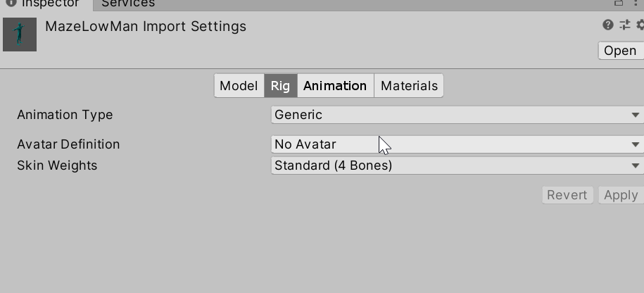
Task: Click the Apply button
Action: [x=620, y=195]
